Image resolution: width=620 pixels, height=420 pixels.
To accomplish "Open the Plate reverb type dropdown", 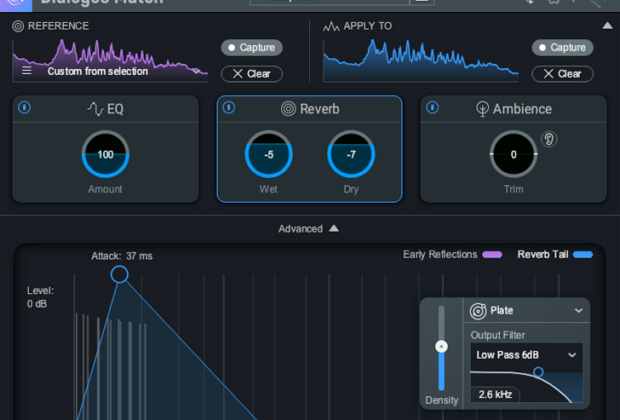I will point(577,311).
